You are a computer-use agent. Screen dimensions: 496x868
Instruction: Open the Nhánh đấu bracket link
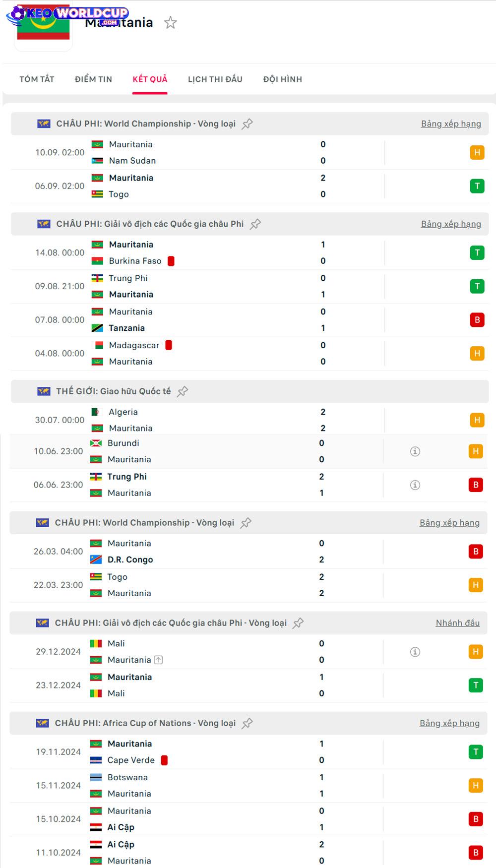(457, 623)
